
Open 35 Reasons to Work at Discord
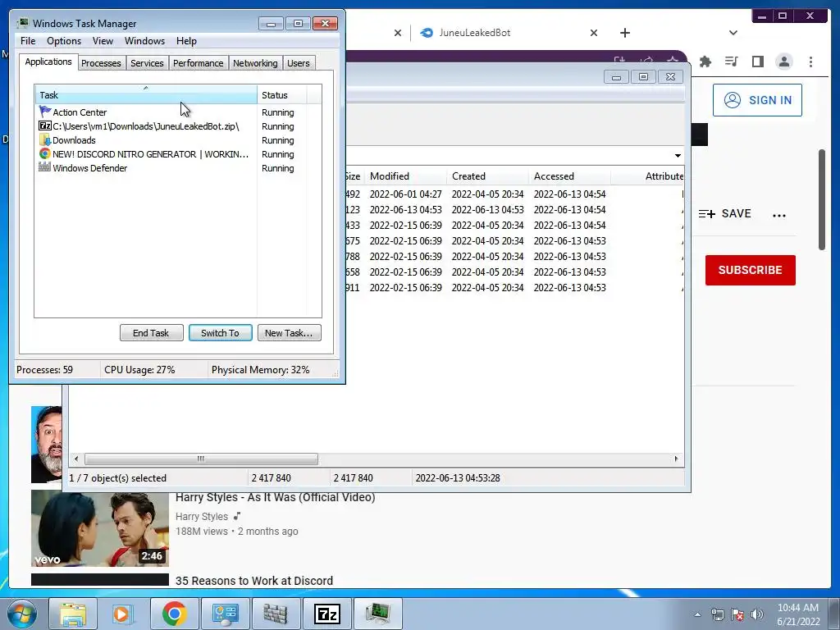point(254,581)
